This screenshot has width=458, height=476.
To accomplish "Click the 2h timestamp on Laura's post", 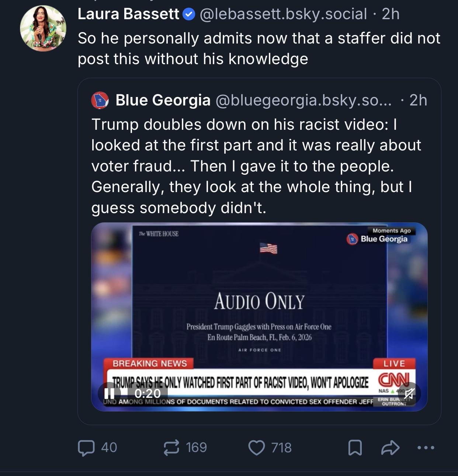I will 391,14.
